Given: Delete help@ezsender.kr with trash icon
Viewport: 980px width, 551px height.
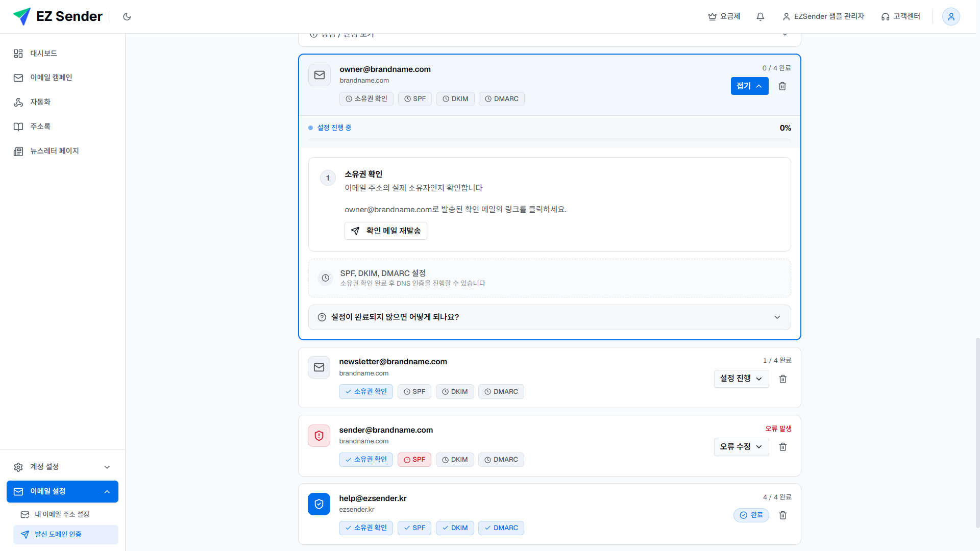Looking at the screenshot, I should (x=783, y=515).
